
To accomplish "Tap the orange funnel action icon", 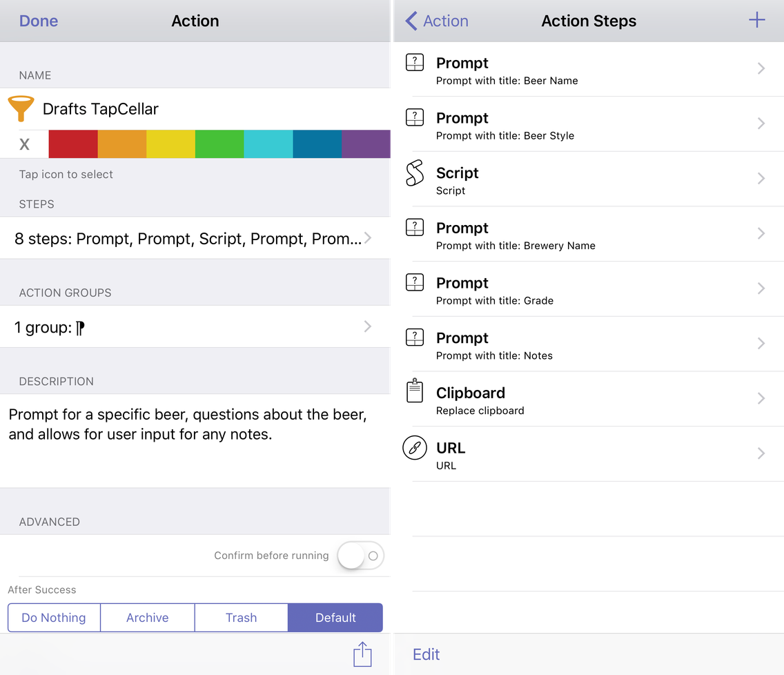I will 21,108.
